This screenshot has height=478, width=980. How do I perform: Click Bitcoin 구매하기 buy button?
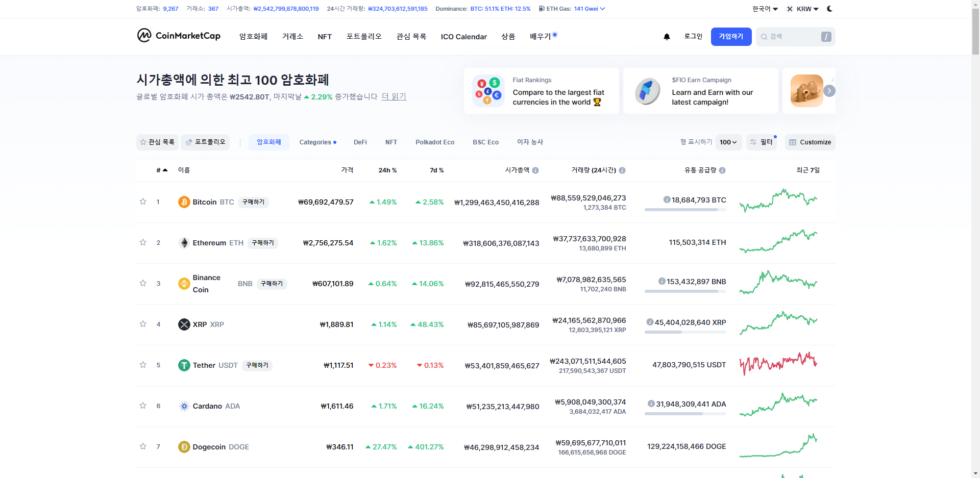click(254, 202)
